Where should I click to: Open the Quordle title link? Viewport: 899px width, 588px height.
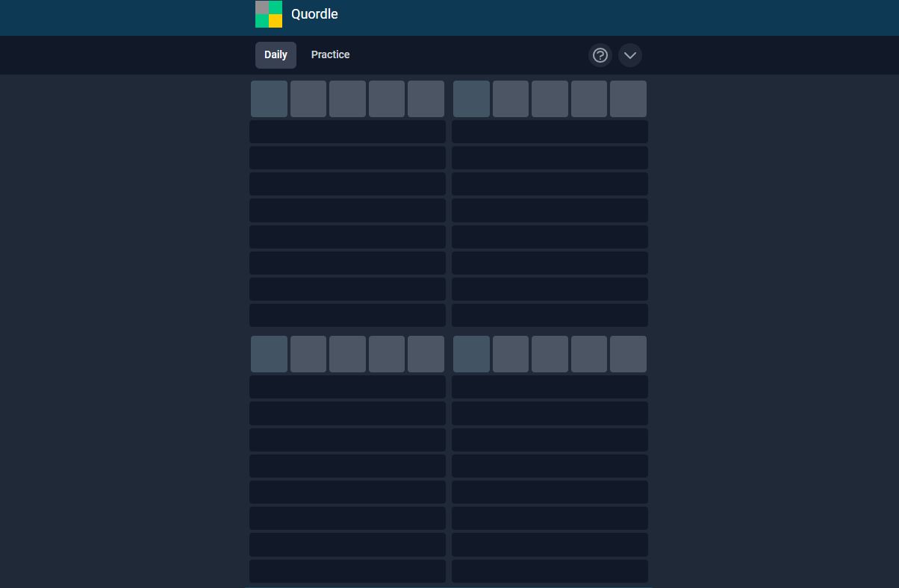coord(314,14)
